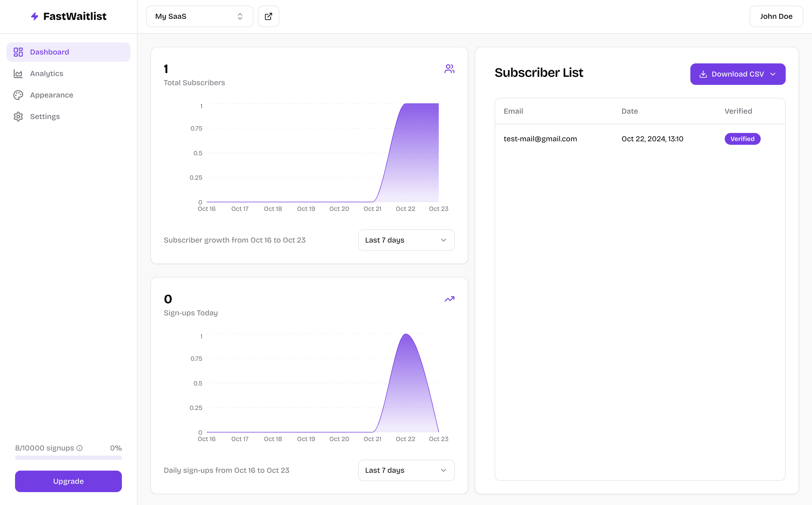
Task: Expand the Last 7 days dropdown for daily sign-ups
Action: click(405, 470)
